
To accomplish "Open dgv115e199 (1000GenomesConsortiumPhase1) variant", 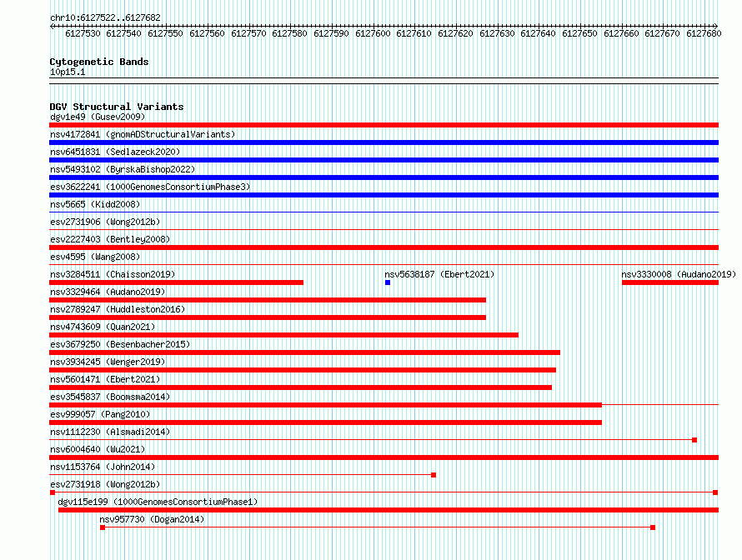I will coord(158,502).
